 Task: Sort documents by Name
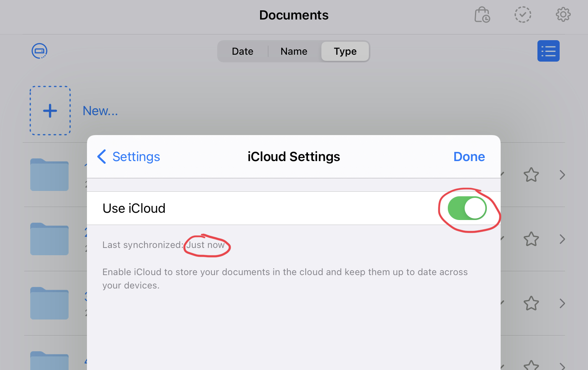[294, 51]
